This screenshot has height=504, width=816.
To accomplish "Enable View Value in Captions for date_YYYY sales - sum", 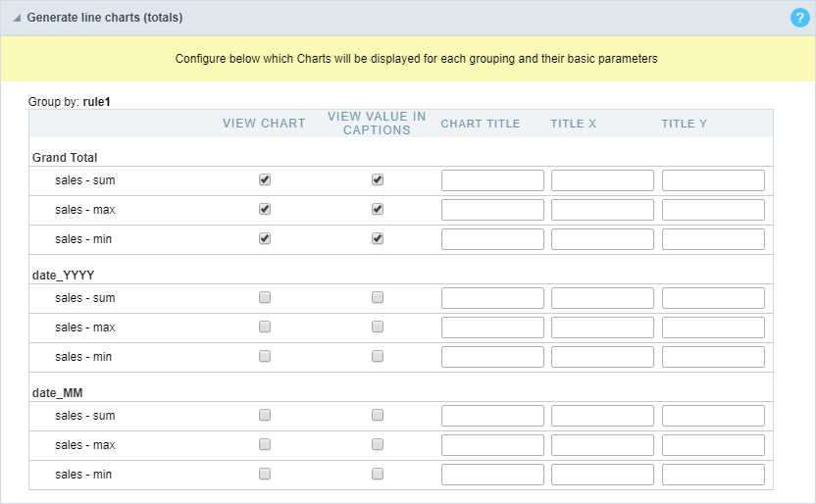I will coord(378,297).
